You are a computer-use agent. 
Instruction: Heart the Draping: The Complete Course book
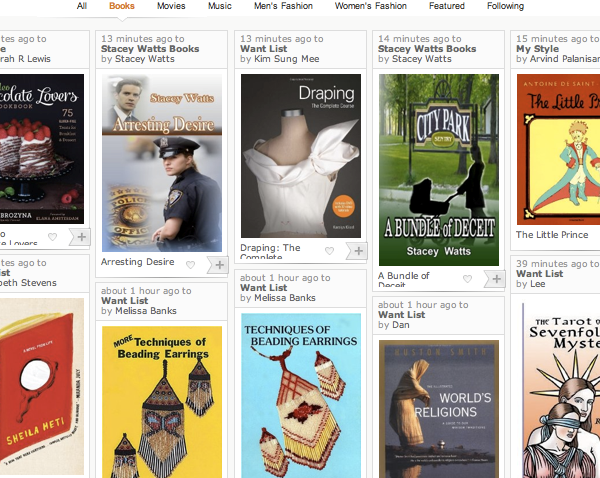pyautogui.click(x=329, y=251)
